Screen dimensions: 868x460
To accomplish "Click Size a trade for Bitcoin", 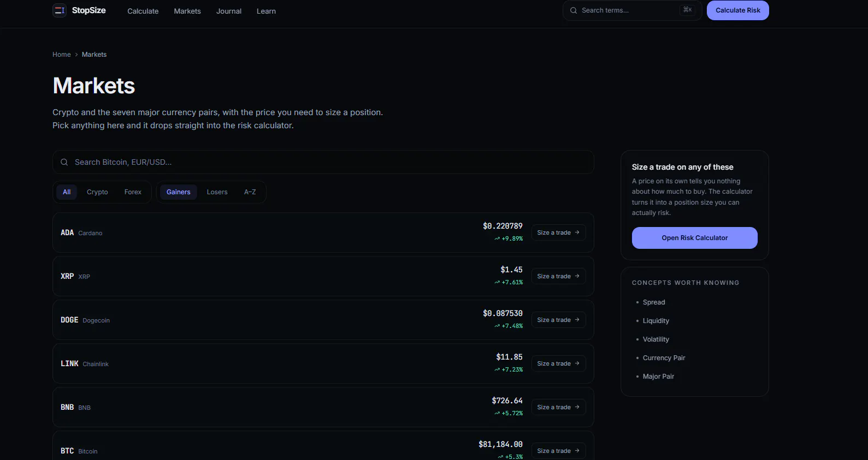I will coord(559,451).
